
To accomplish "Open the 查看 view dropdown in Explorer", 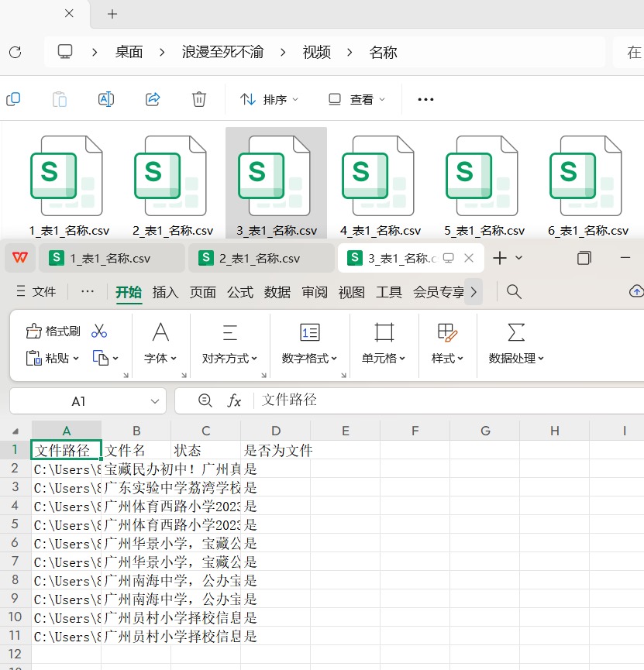I will 356,100.
